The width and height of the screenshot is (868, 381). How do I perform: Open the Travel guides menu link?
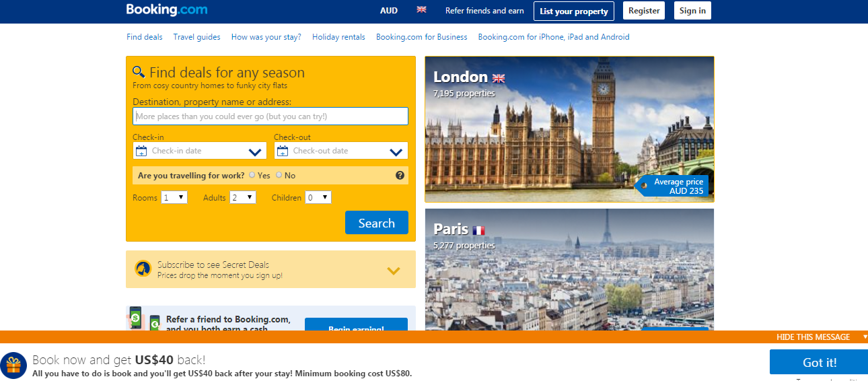(196, 37)
